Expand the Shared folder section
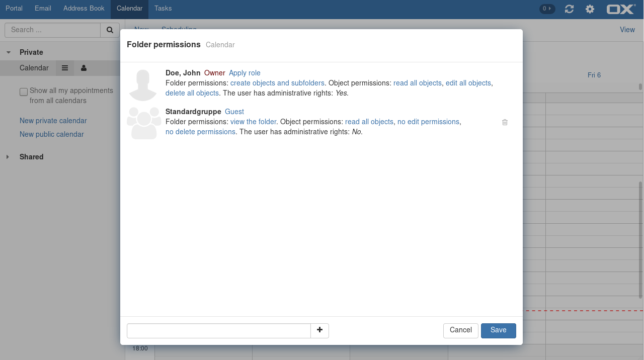 click(8, 157)
